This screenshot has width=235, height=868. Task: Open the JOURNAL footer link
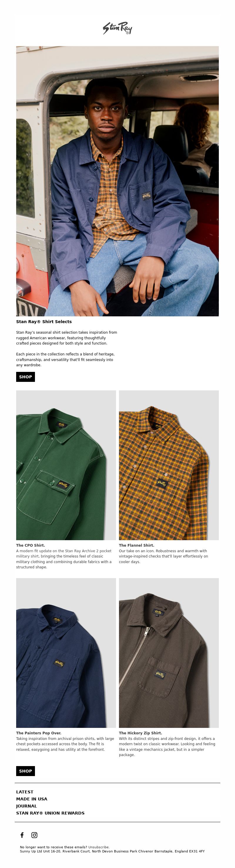tap(26, 806)
